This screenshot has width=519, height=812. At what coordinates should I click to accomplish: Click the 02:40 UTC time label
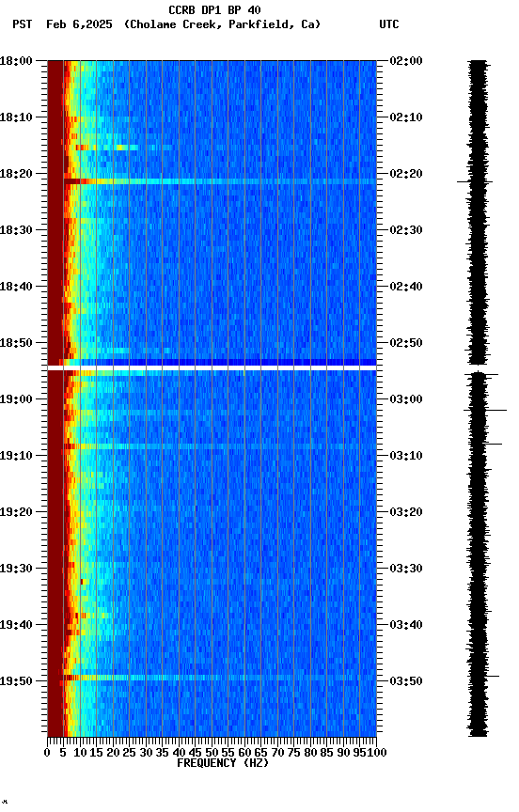click(x=406, y=287)
